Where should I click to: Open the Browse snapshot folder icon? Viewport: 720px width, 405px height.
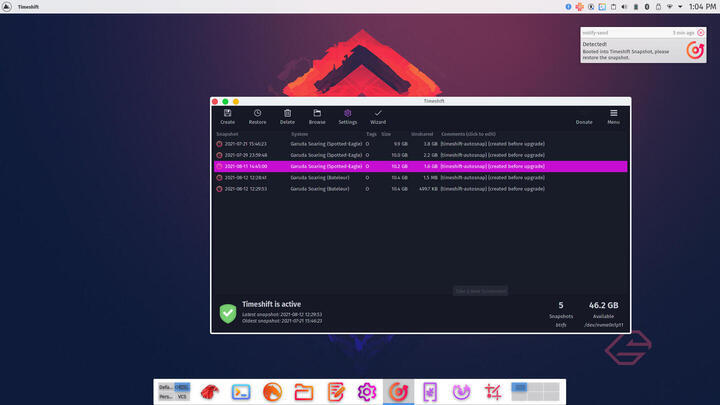[x=317, y=117]
